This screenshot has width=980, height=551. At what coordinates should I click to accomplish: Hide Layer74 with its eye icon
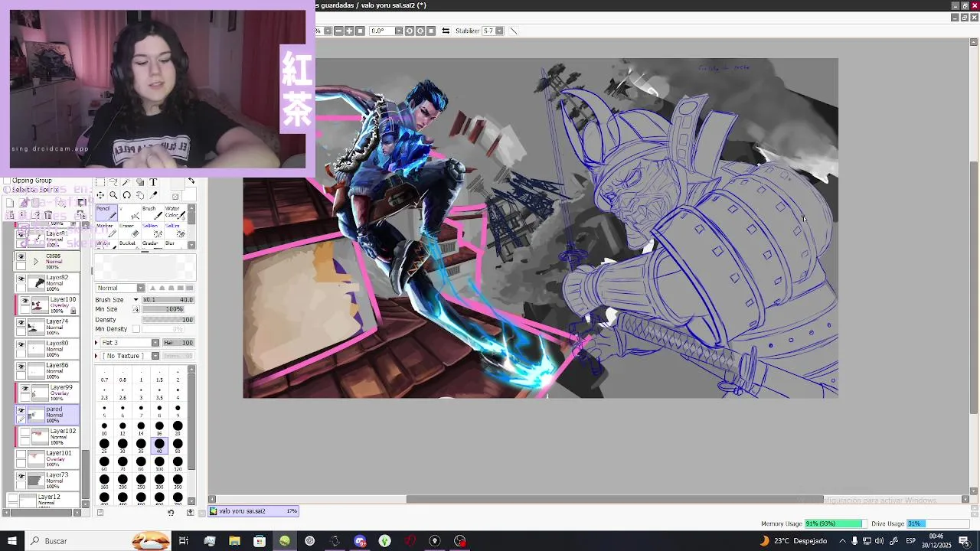point(21,323)
